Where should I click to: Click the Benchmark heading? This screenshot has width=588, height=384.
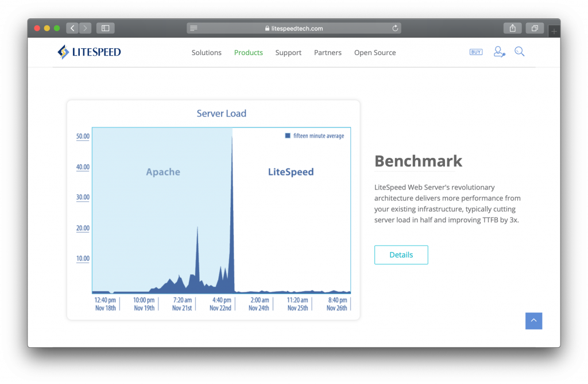(x=418, y=161)
